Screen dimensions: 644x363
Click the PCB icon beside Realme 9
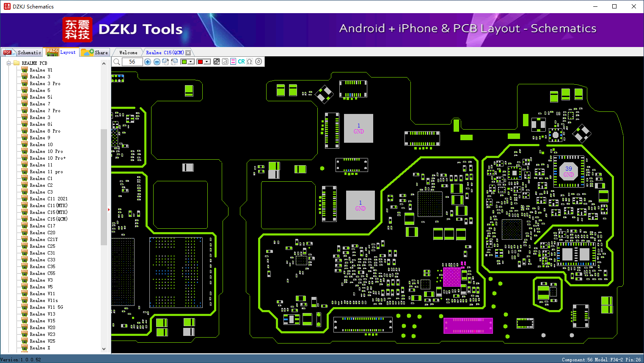[25, 138]
